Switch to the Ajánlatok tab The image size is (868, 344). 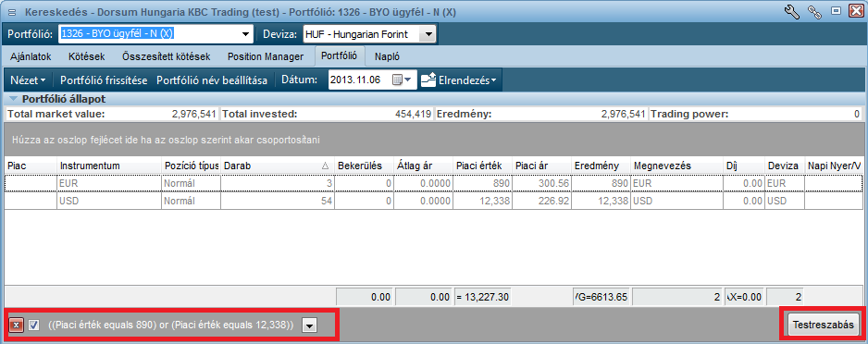click(31, 56)
